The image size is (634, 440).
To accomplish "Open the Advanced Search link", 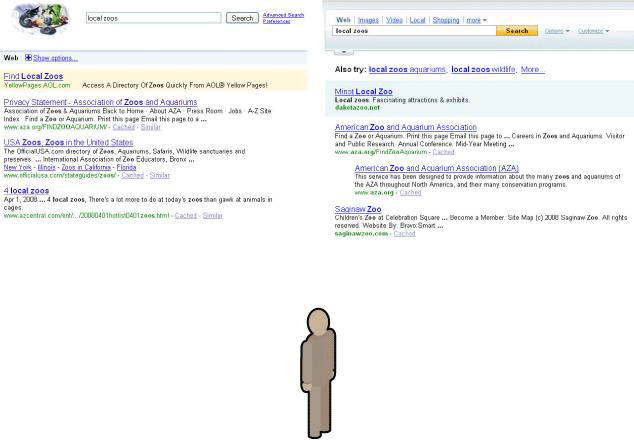I will 283,15.
